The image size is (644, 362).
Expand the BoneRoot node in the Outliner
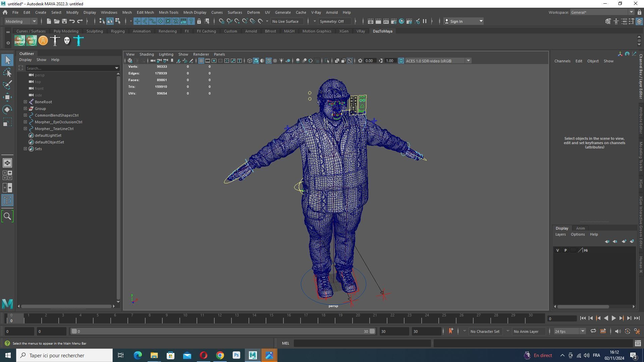tap(25, 102)
